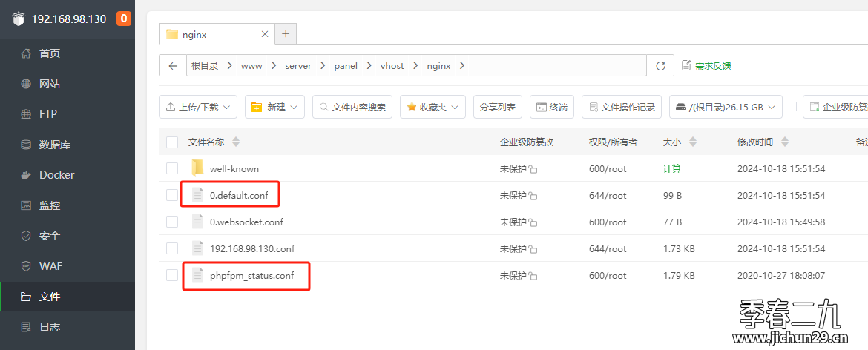Click 文件内容搜索 search button
Screen dimensions: 868x350
pos(352,107)
